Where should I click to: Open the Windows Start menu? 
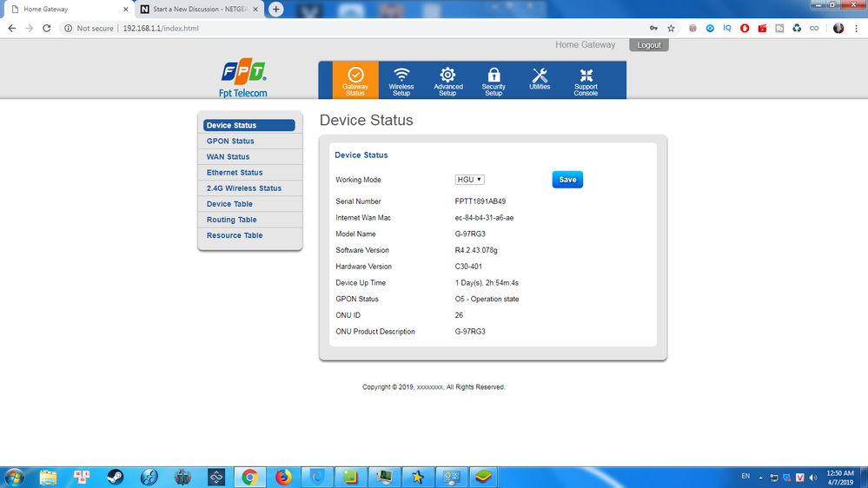click(x=15, y=477)
